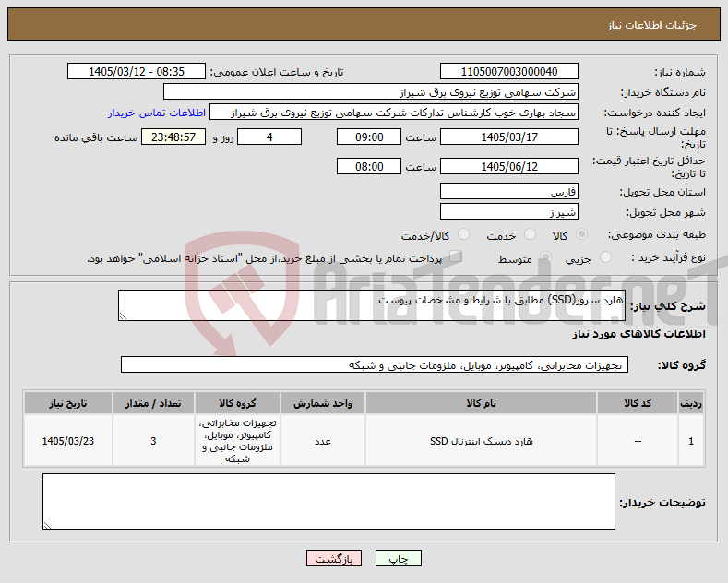Click the گروه کالا column header in table
This screenshot has width=728, height=583.
point(237,403)
